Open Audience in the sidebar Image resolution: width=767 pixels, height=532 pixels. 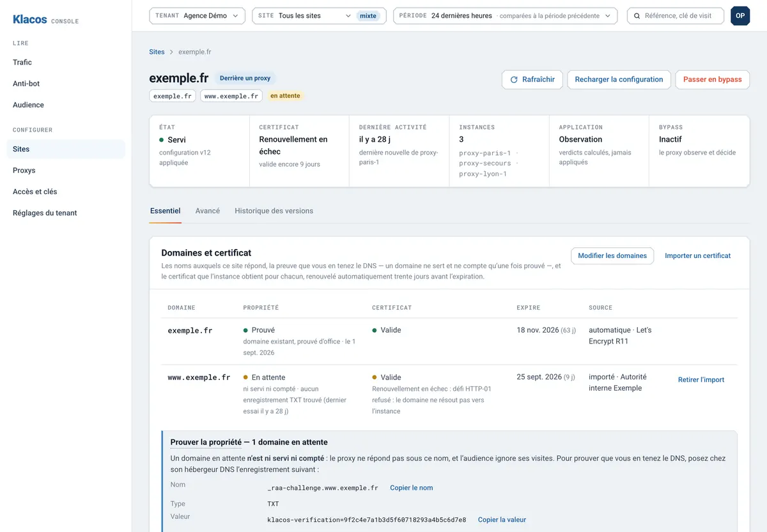tap(66, 105)
